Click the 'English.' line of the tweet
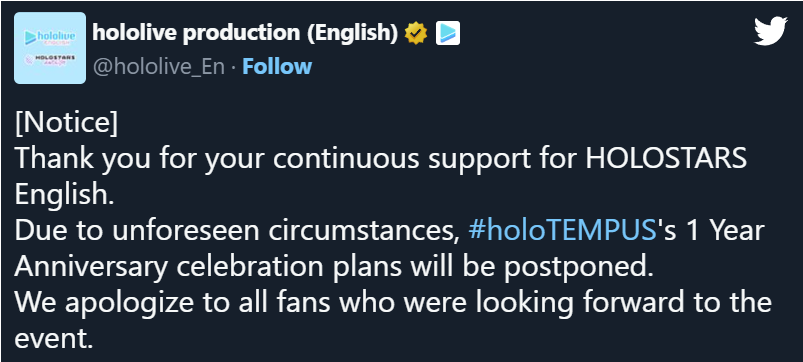This screenshot has height=362, width=803. pos(65,195)
